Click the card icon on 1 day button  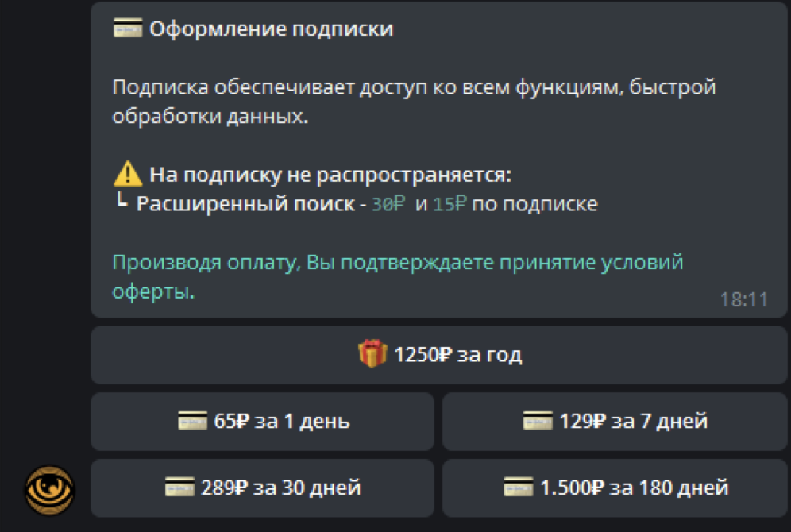(193, 421)
